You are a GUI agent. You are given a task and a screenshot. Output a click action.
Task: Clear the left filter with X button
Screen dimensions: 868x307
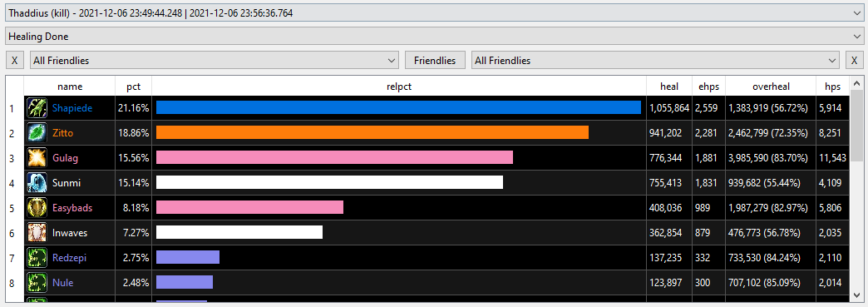[14, 61]
